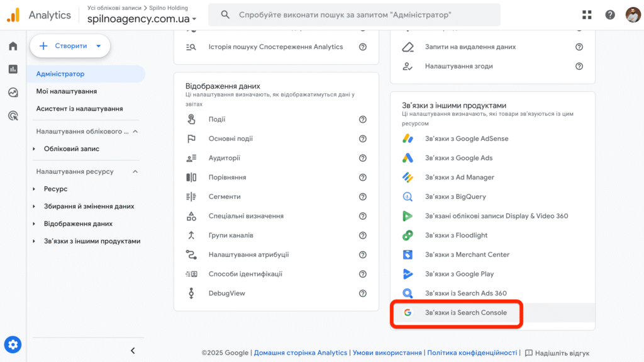Screen dimensions: 644x362
Task: Open Зв'язки з Ad Manager
Action: [x=492, y=178]
